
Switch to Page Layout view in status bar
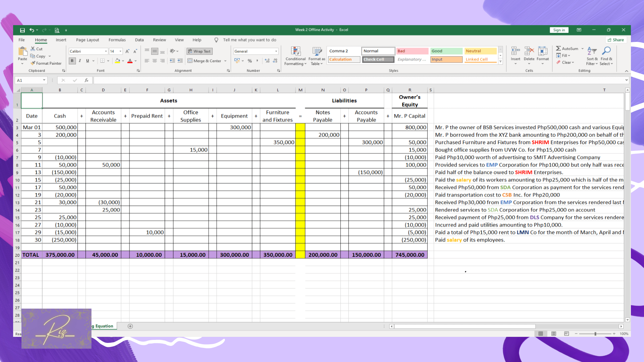[x=554, y=334]
